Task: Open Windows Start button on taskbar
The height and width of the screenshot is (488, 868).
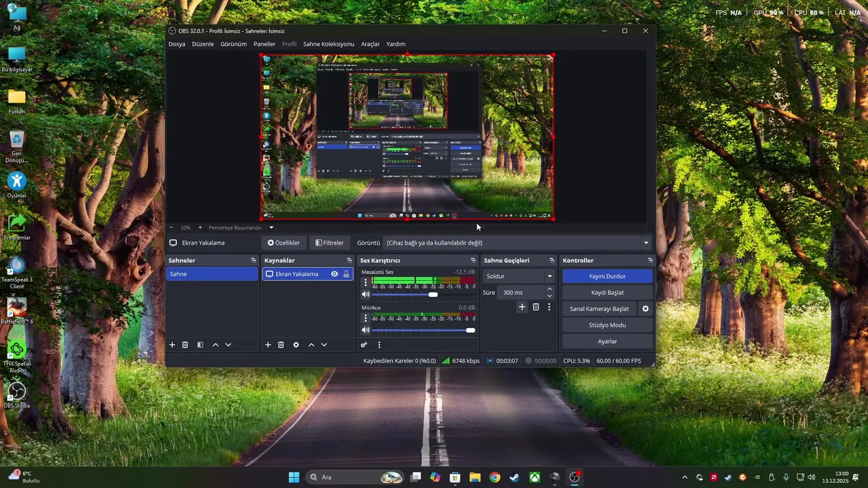Action: (x=294, y=477)
